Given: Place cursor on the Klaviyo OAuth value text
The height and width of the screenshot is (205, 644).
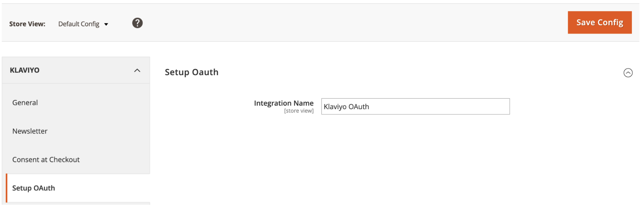Looking at the screenshot, I should point(346,107).
